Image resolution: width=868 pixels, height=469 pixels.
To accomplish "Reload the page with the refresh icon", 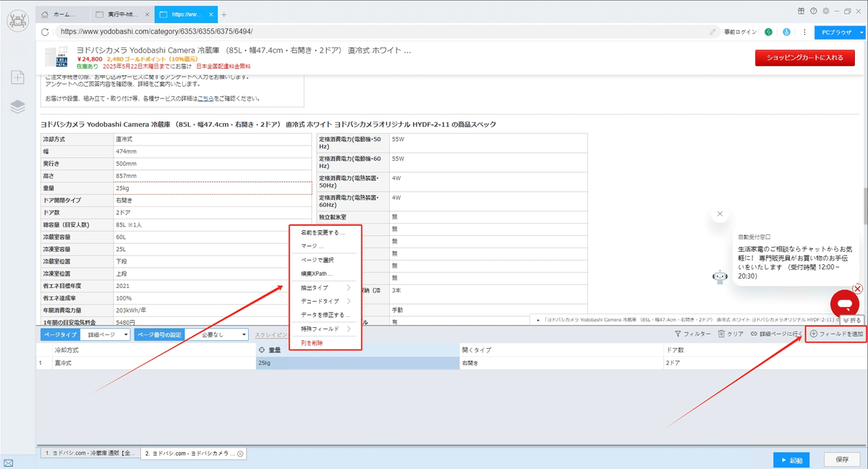I will [x=45, y=32].
